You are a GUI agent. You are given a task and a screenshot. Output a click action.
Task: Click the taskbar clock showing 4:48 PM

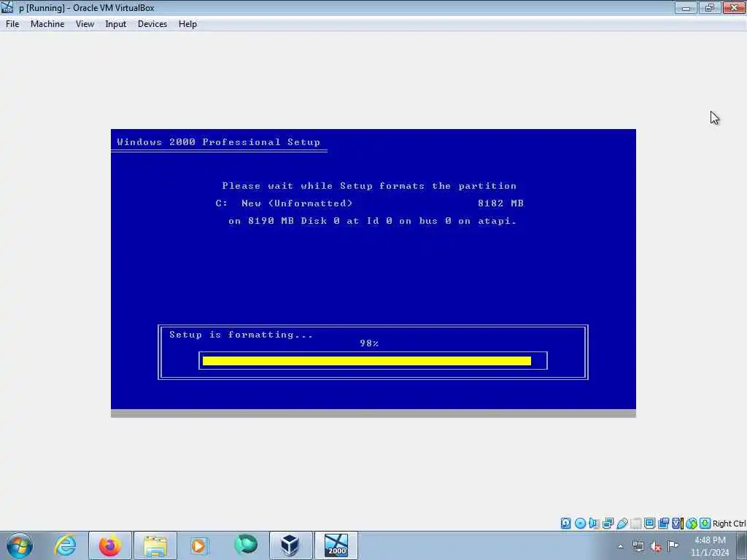pyautogui.click(x=710, y=545)
